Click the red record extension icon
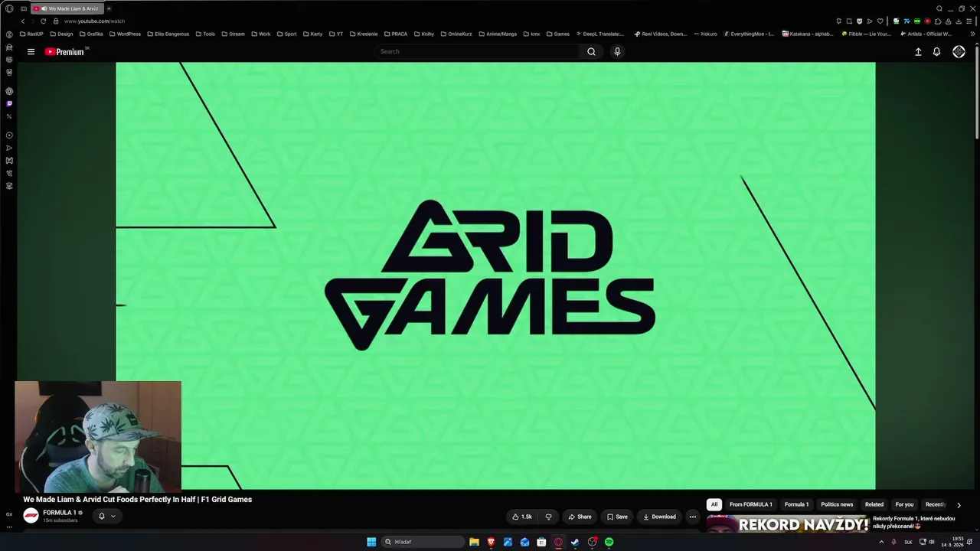This screenshot has width=980, height=551. 927,21
